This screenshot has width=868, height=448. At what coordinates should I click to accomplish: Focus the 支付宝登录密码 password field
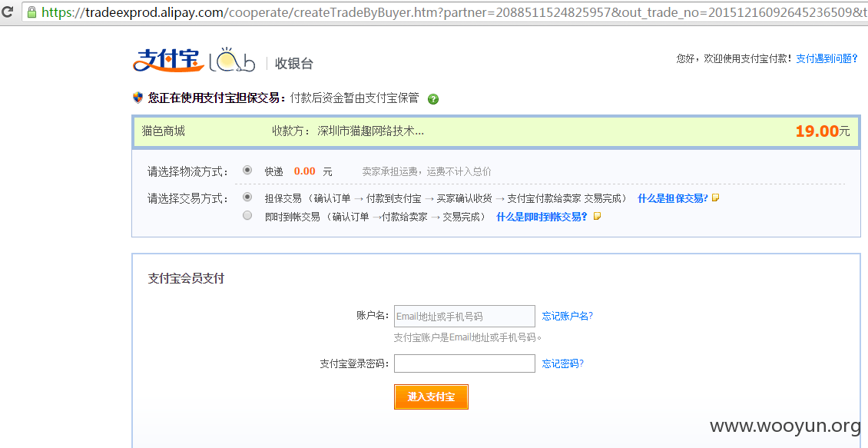click(x=465, y=363)
